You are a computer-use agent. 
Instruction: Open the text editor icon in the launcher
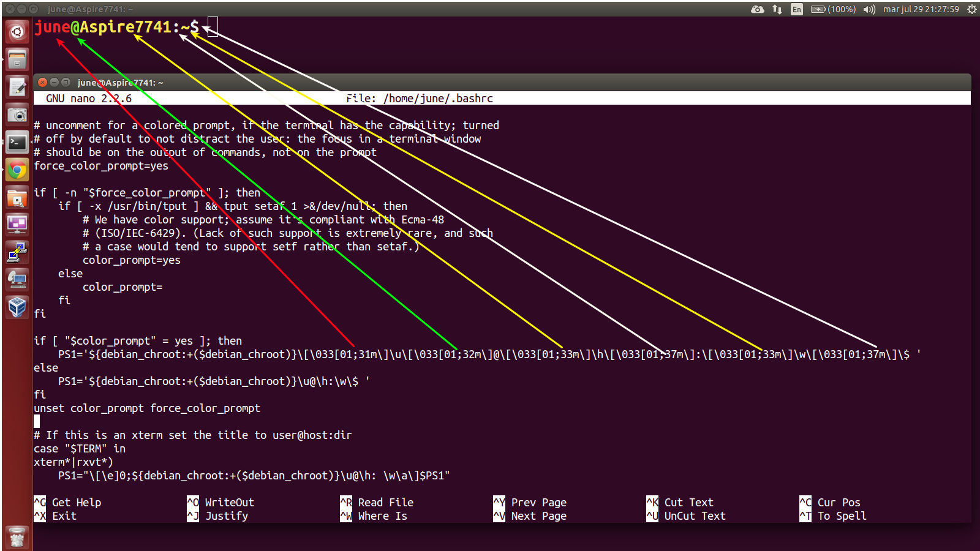(17, 86)
